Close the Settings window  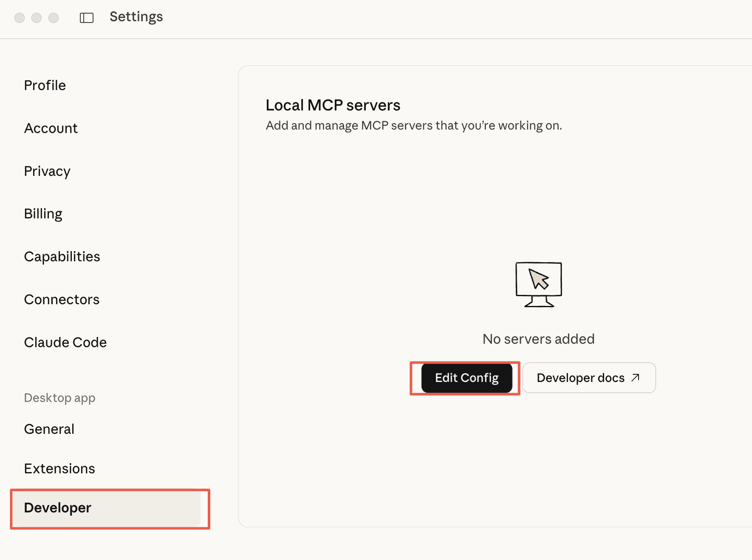tap(20, 18)
